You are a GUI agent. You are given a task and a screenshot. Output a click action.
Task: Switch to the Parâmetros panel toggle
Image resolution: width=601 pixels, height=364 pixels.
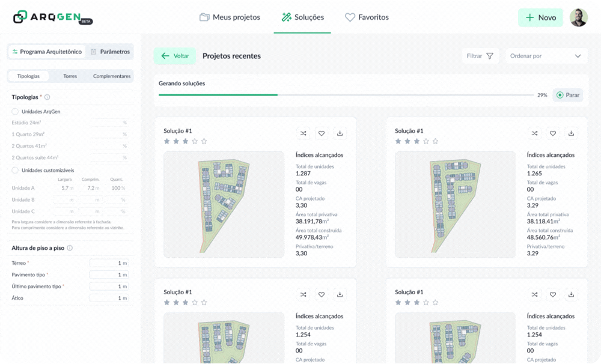(x=110, y=52)
